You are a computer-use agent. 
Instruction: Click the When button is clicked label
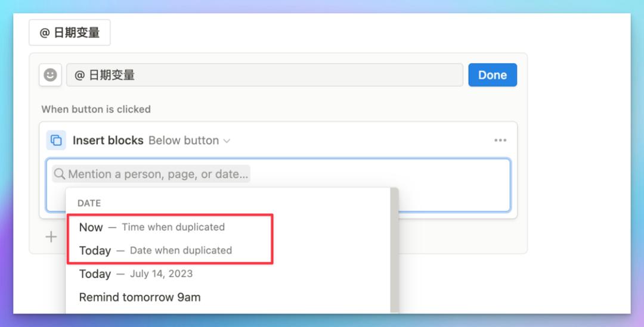[96, 109]
